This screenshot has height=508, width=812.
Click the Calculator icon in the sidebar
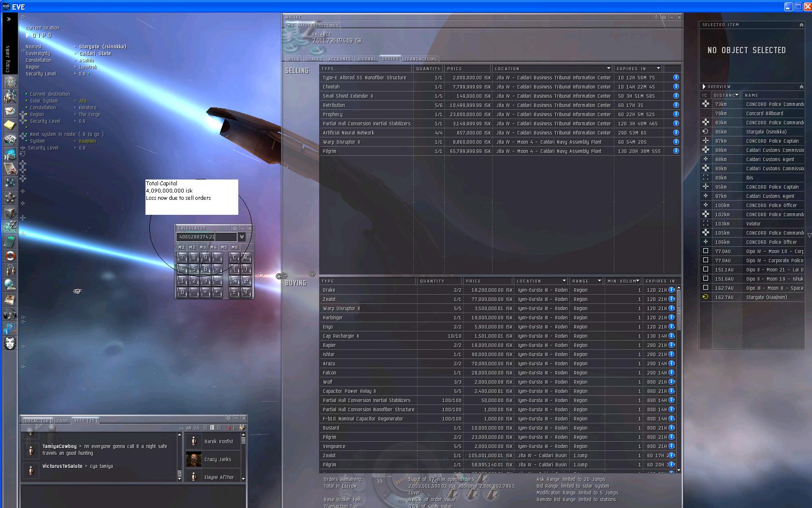click(10, 241)
